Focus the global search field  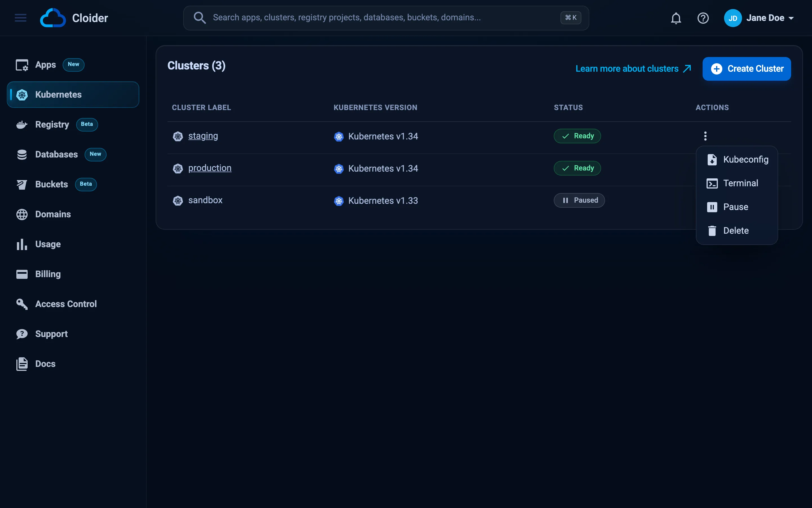(386, 18)
